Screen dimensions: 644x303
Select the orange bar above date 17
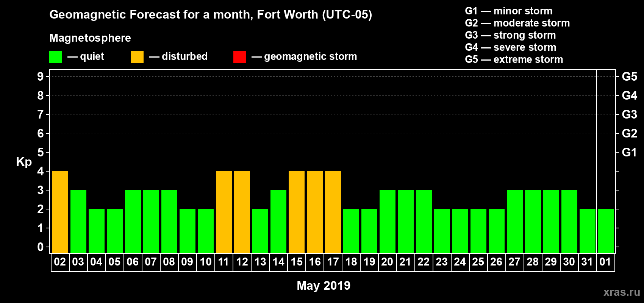[x=333, y=212]
